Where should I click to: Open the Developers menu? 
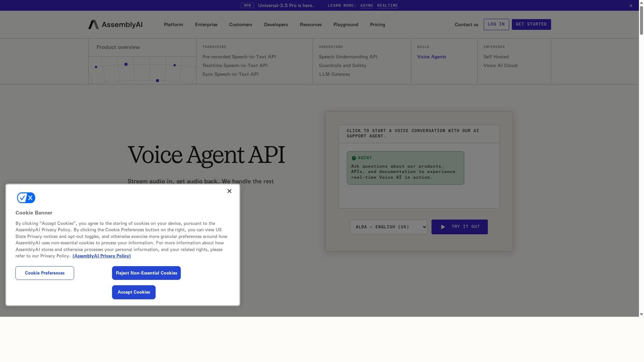(276, 24)
